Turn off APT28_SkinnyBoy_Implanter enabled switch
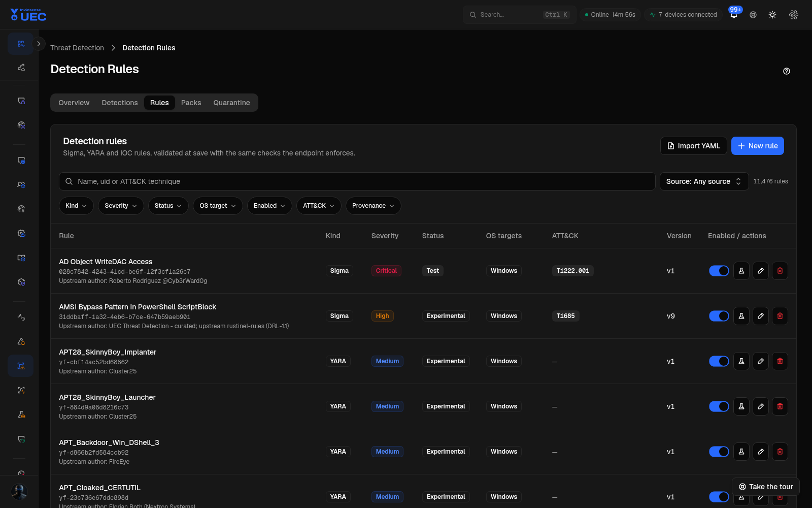 pyautogui.click(x=719, y=361)
